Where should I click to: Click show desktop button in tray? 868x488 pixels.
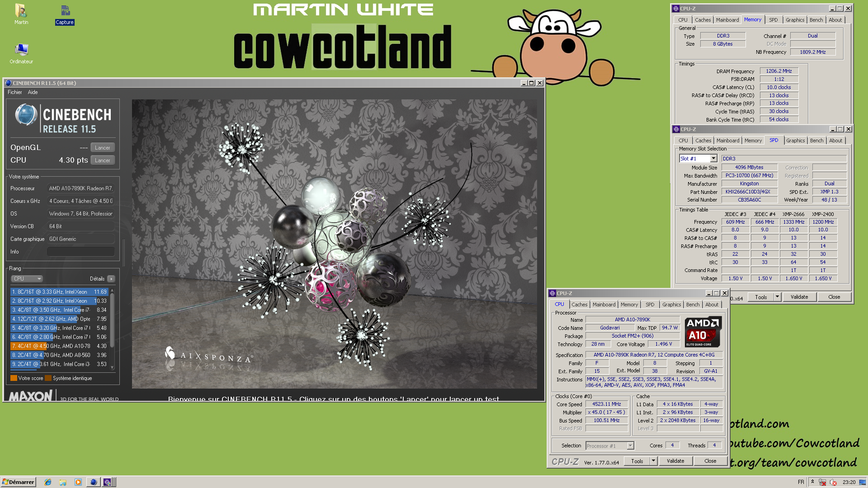point(863,482)
